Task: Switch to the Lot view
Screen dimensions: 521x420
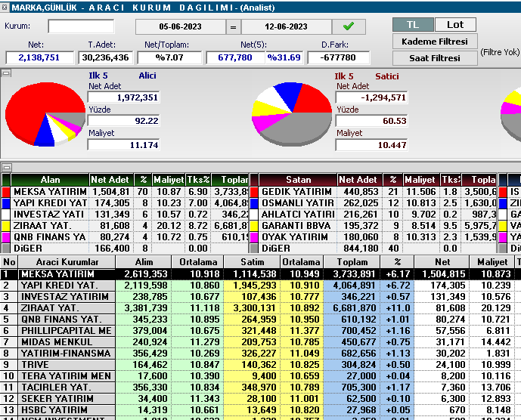Action: (455, 25)
